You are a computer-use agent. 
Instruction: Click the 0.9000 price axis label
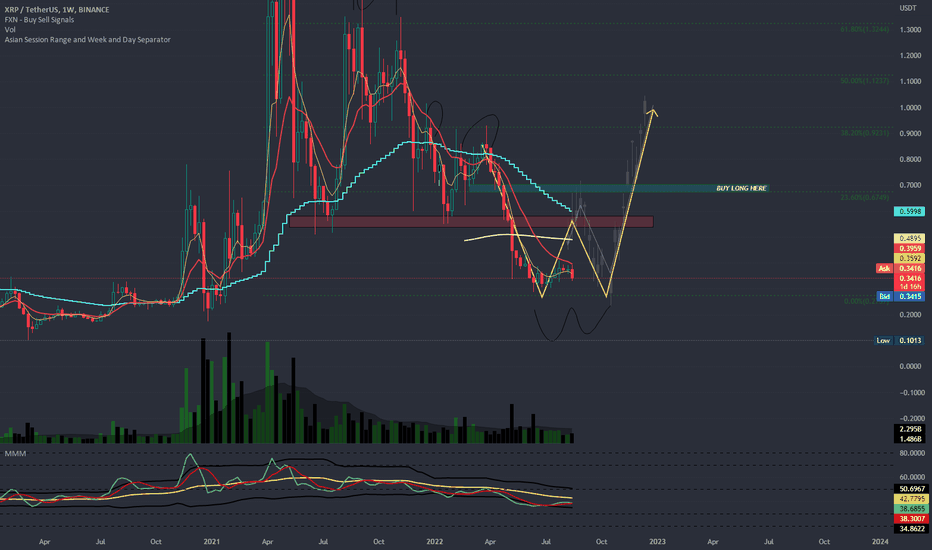click(x=910, y=134)
